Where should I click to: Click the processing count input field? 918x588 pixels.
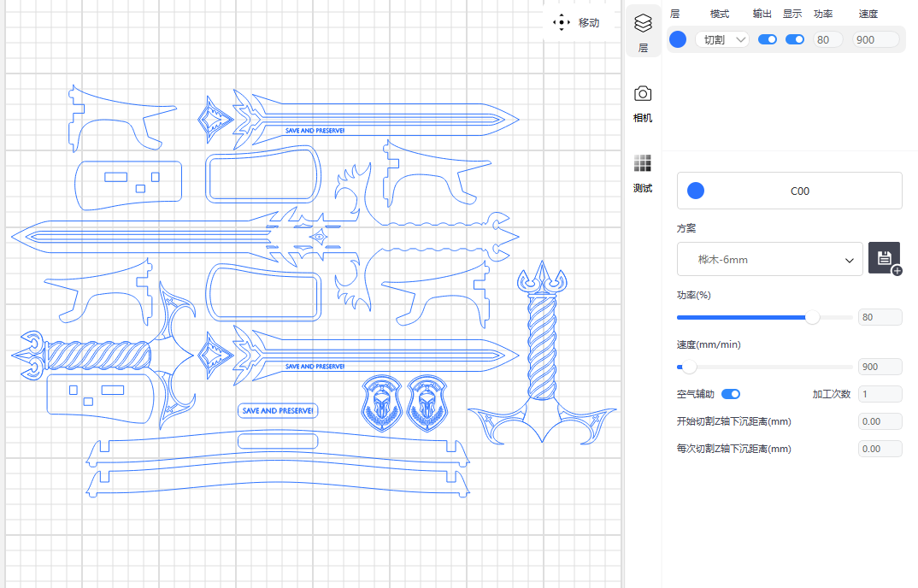pyautogui.click(x=880, y=394)
